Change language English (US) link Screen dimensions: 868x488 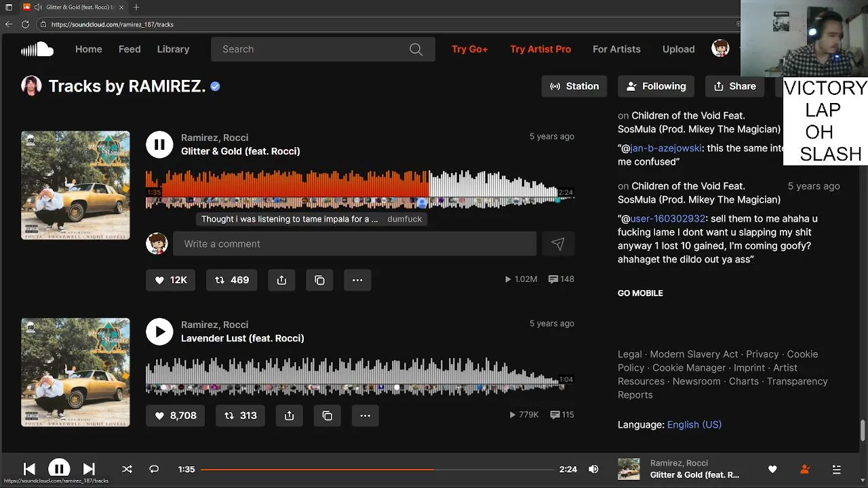pyautogui.click(x=694, y=425)
